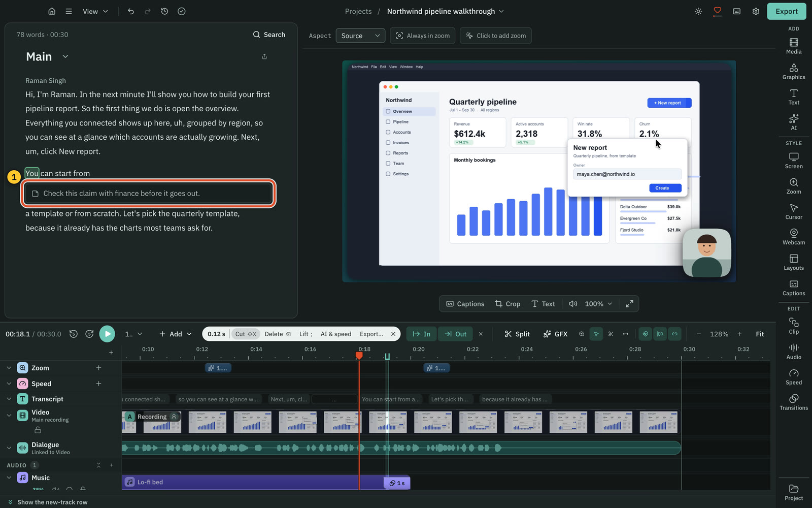Open the Project panel
The image size is (812, 508).
click(x=794, y=492)
